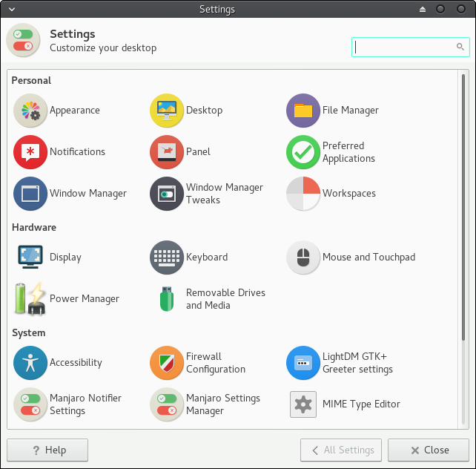Open the Panel settings icon
The height and width of the screenshot is (469, 476).
[x=167, y=152]
